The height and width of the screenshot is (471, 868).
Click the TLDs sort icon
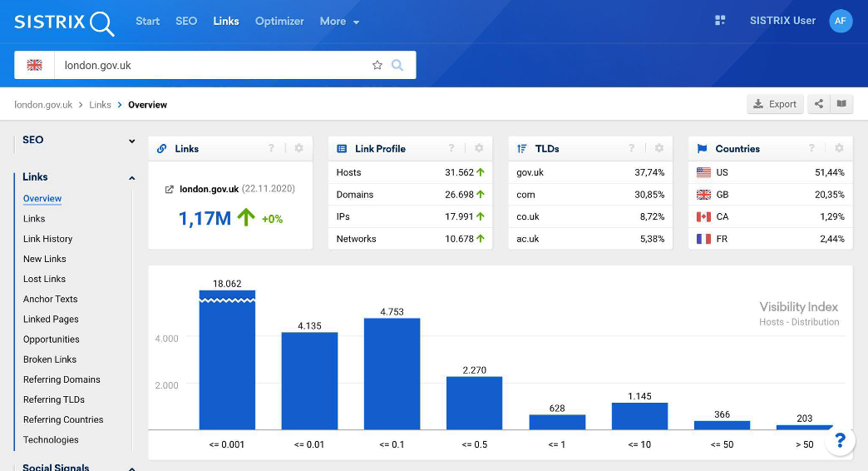coord(521,148)
